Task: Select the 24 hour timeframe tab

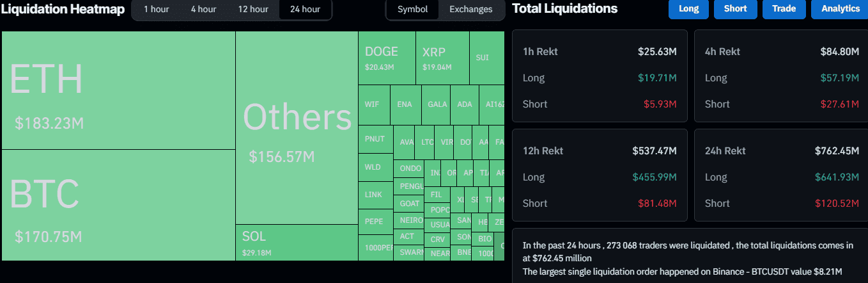Action: (x=304, y=10)
